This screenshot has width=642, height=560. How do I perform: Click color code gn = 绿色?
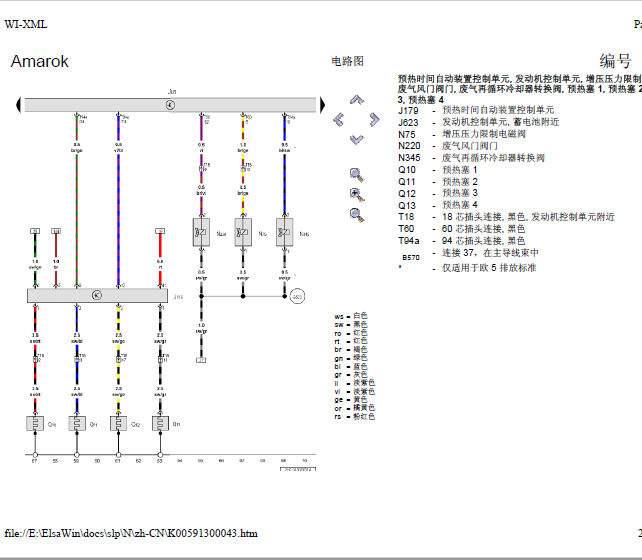click(351, 358)
